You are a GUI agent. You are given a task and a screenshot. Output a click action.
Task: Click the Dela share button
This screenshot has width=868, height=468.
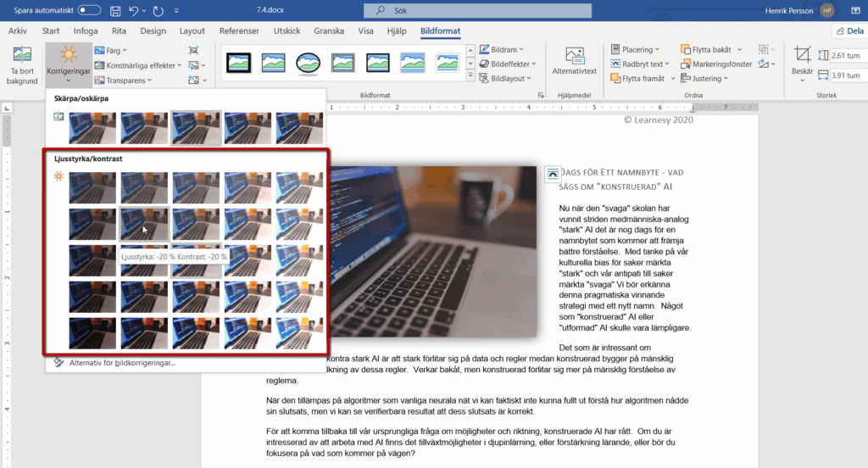(843, 31)
